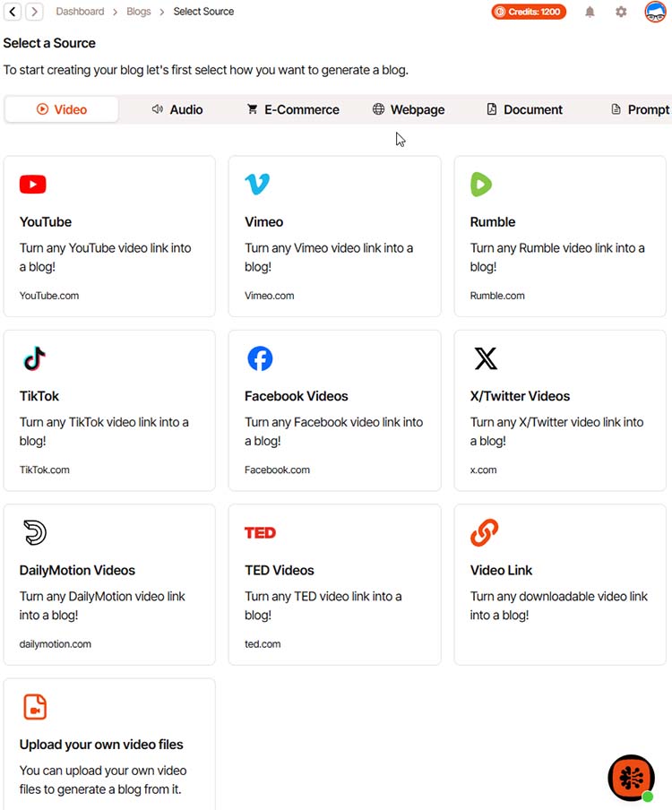The height and width of the screenshot is (810, 672).
Task: Click 'Turn any downloadable video link' description
Action: click(559, 606)
